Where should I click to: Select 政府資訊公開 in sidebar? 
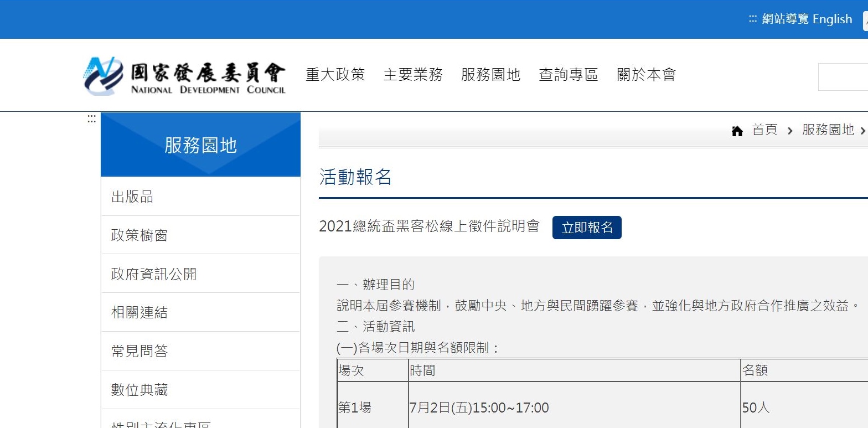coord(200,274)
